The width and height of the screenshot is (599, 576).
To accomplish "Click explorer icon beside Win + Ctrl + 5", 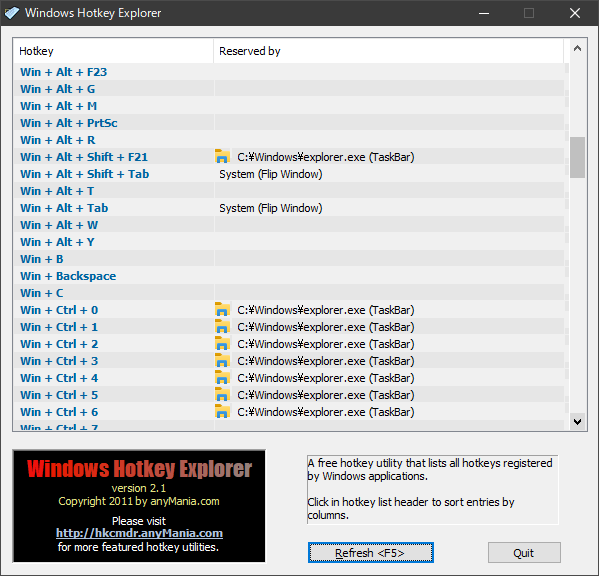I will (222, 395).
